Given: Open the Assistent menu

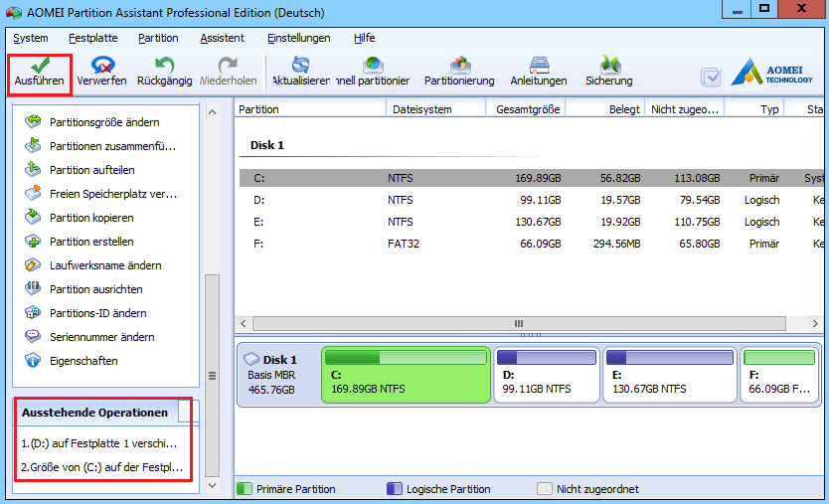Looking at the screenshot, I should (x=222, y=38).
